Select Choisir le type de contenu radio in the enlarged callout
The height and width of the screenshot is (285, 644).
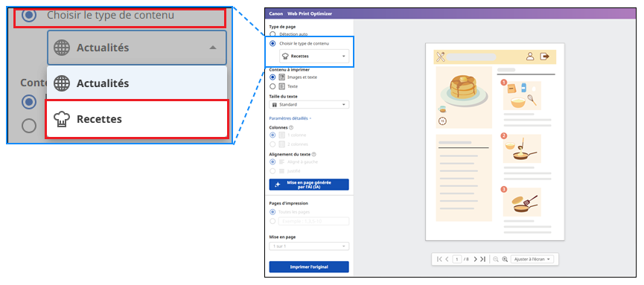29,15
